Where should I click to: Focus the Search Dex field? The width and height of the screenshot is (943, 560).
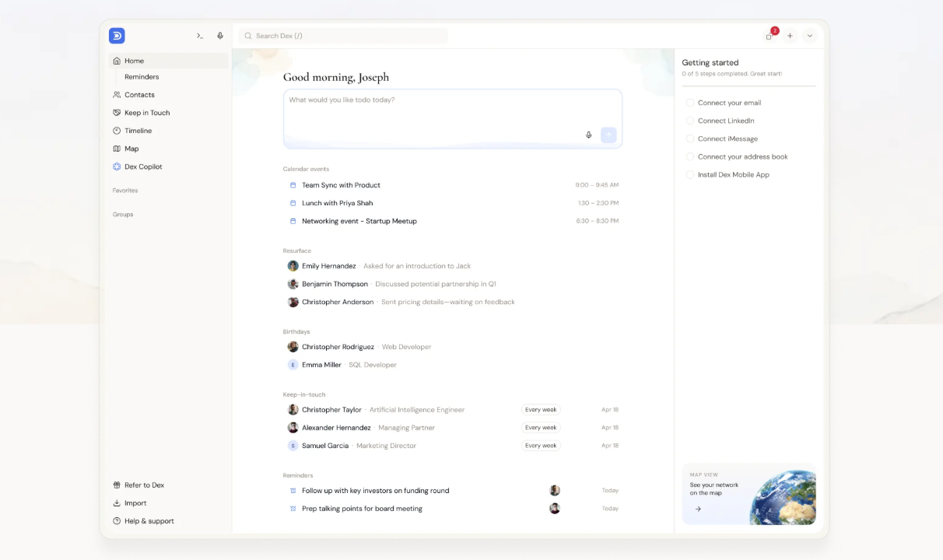click(343, 36)
